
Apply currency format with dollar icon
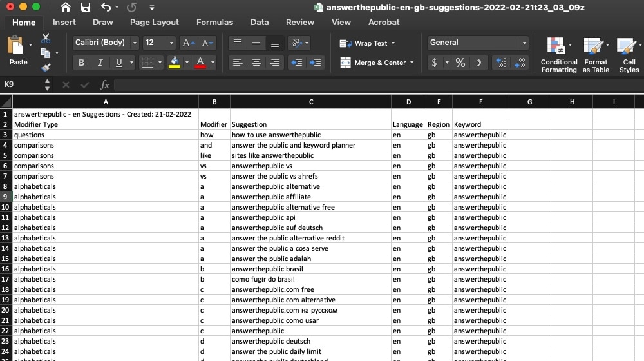click(434, 63)
